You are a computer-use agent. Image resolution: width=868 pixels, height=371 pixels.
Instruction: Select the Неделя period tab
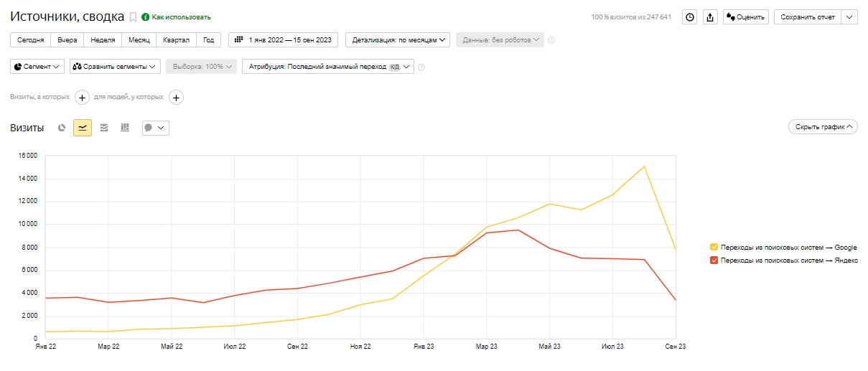[x=103, y=40]
